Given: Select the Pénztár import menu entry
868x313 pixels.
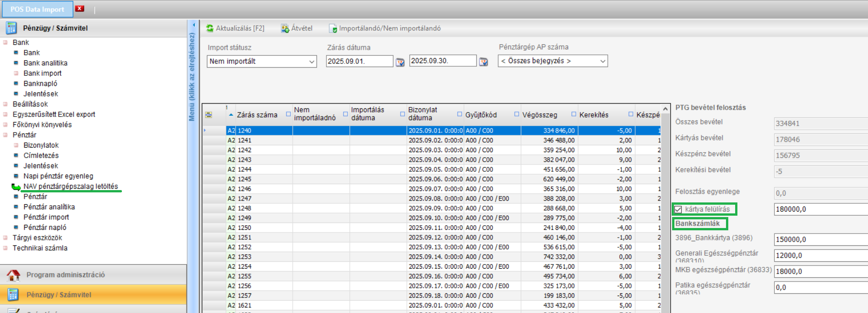Looking at the screenshot, I should pos(46,217).
